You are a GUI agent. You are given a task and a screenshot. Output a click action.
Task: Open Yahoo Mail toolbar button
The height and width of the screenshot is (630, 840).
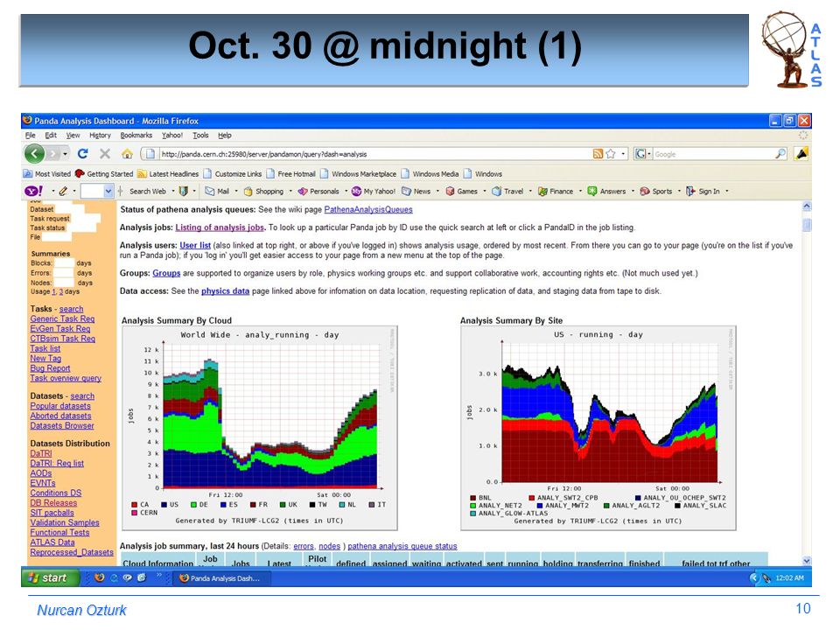217,192
